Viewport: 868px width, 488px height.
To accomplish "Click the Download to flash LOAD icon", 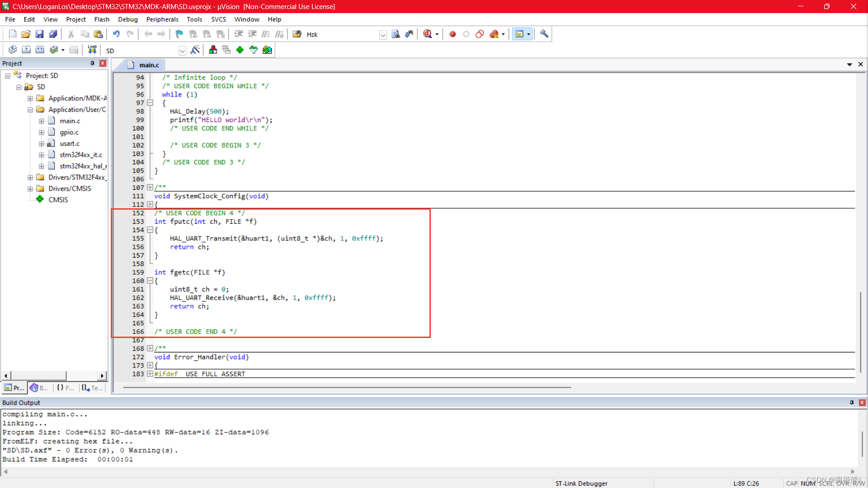I will pyautogui.click(x=92, y=50).
